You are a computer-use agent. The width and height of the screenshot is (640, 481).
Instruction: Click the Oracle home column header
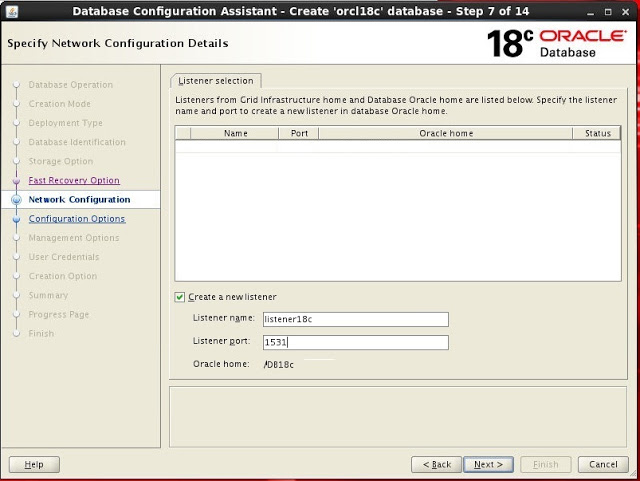[x=446, y=133]
